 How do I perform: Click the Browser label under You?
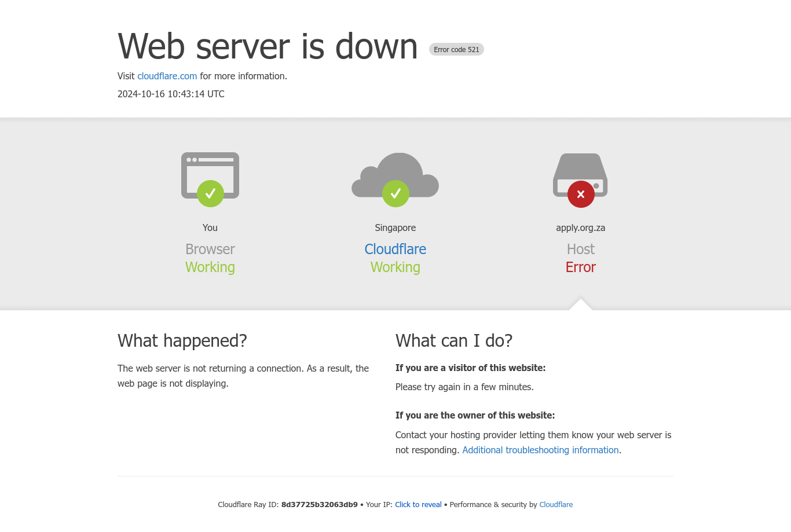click(210, 249)
